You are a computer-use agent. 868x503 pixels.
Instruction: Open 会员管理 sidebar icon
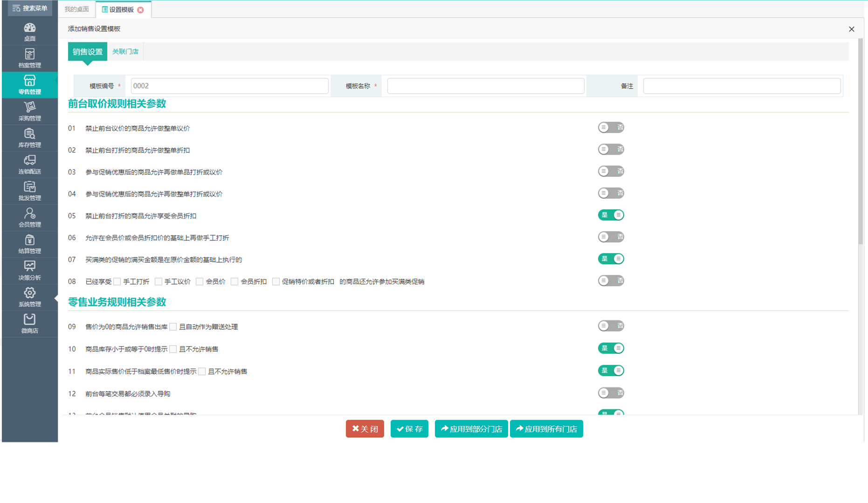coord(29,218)
